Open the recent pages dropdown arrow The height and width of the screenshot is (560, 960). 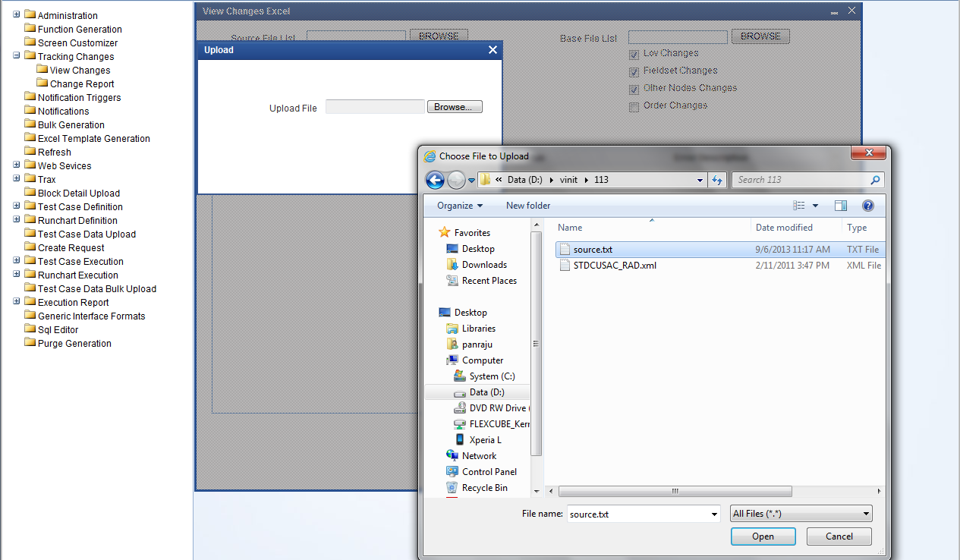pos(471,181)
